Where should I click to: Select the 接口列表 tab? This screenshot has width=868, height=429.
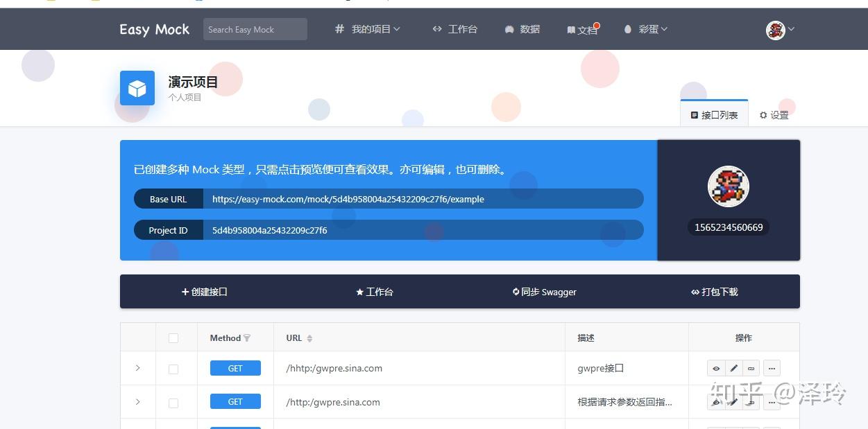(x=715, y=114)
